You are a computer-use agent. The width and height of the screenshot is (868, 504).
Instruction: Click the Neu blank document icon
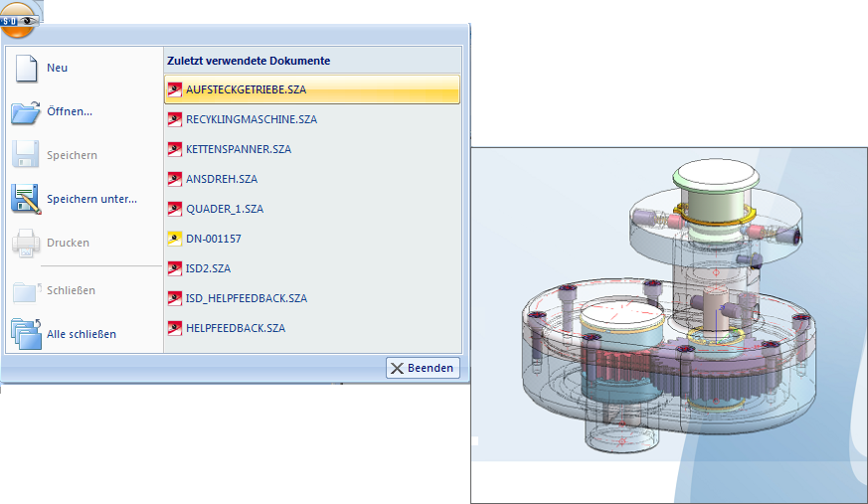26,69
